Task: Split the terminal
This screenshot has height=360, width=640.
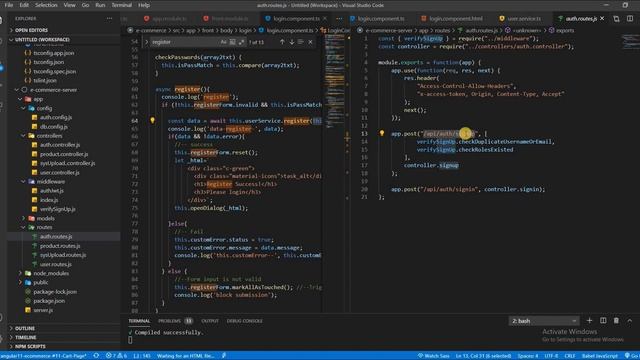Action: coord(603,321)
